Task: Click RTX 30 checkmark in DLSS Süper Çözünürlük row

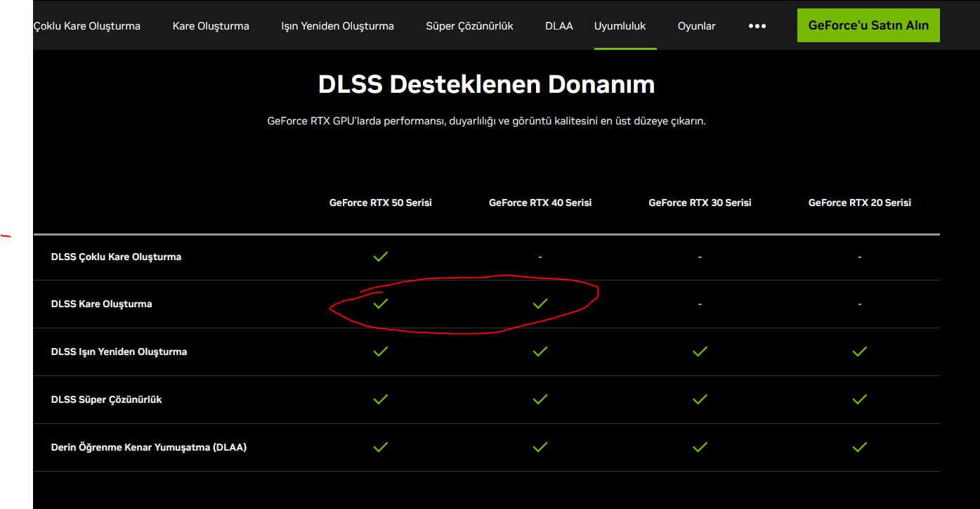Action: click(x=700, y=399)
